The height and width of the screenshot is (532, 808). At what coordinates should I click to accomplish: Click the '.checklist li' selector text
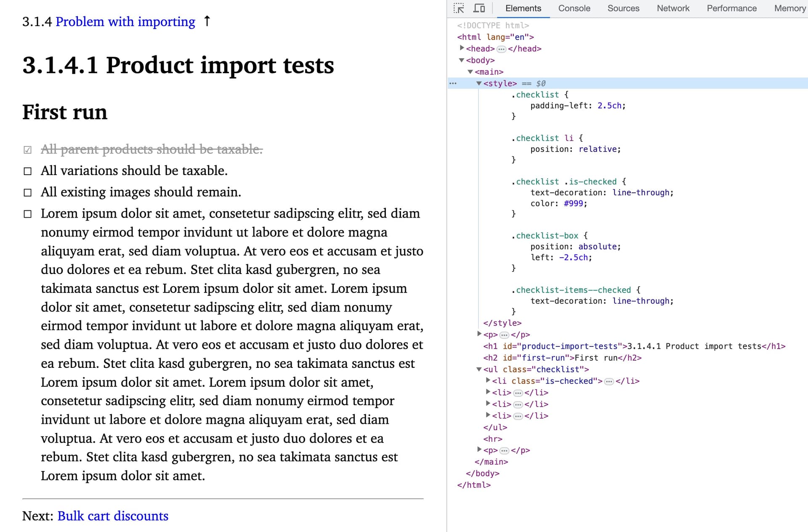(x=542, y=138)
